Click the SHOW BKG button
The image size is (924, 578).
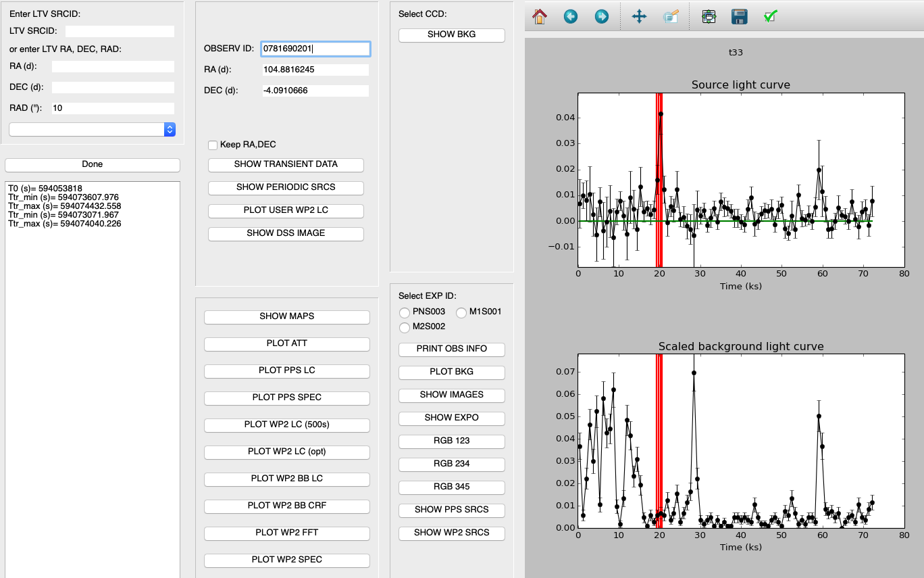point(451,34)
